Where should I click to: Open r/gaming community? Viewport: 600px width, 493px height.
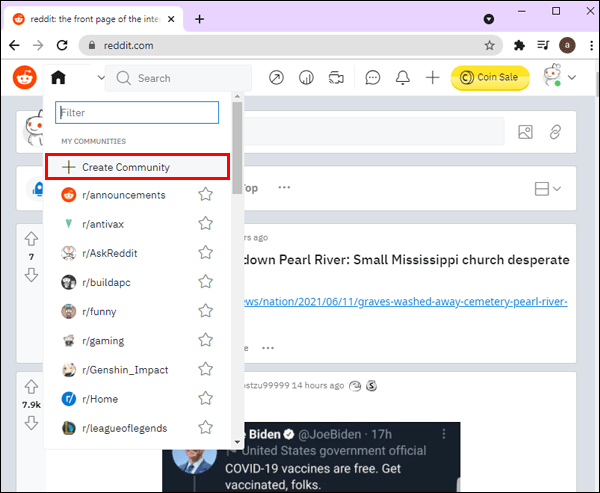(x=103, y=341)
